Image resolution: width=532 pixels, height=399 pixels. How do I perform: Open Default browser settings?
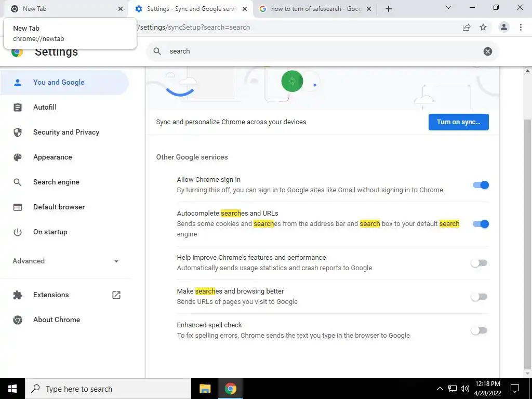pos(64,207)
